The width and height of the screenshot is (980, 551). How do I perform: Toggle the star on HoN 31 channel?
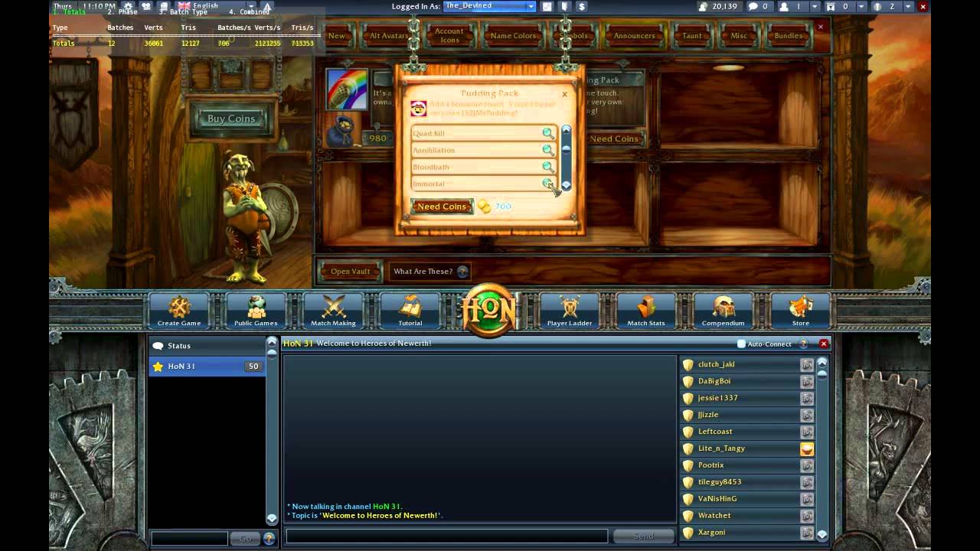(158, 367)
